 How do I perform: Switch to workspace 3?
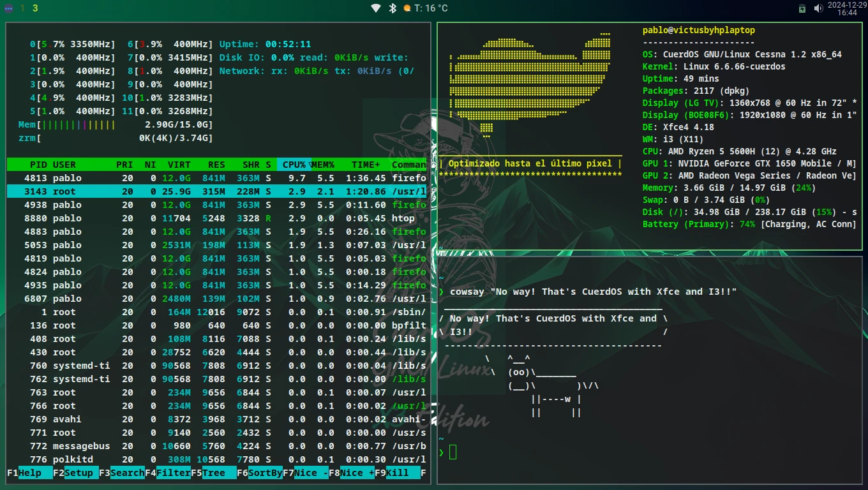click(x=34, y=8)
